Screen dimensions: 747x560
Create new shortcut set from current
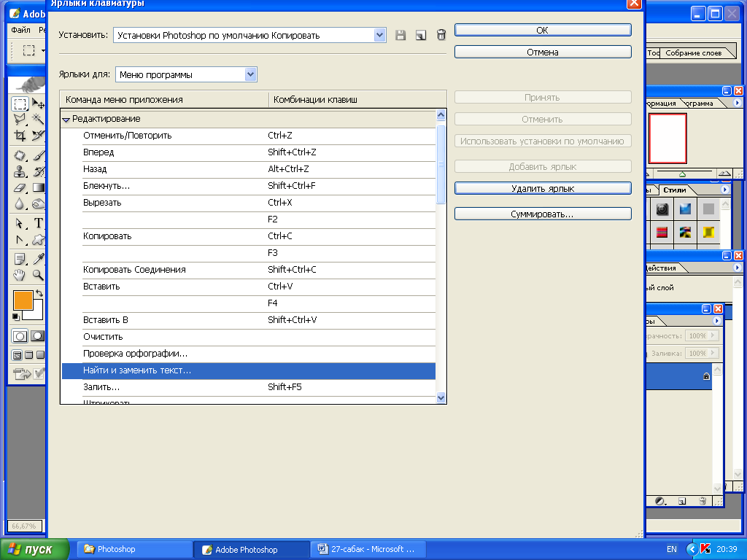(x=421, y=35)
